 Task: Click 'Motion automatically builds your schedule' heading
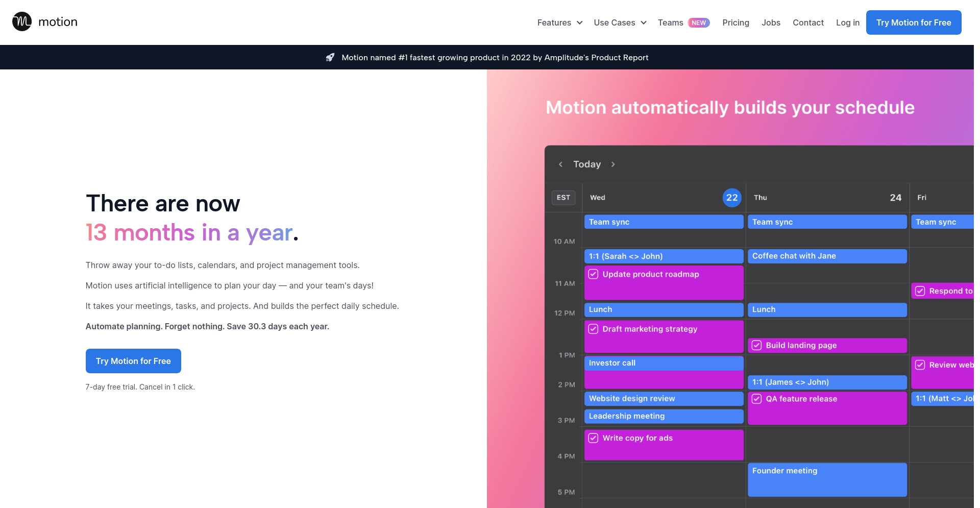click(730, 108)
